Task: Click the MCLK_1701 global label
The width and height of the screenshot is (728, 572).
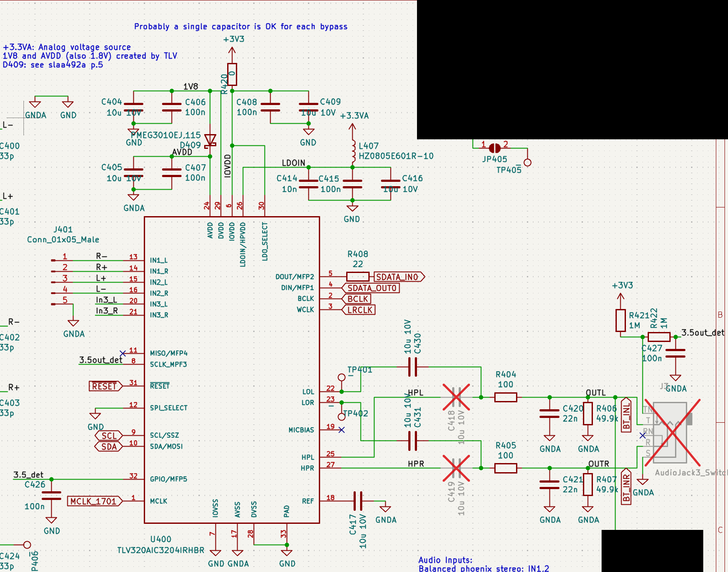Action: point(95,501)
